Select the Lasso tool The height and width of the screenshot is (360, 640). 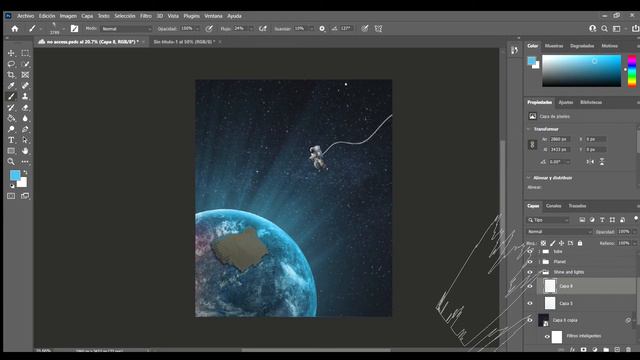point(11,64)
